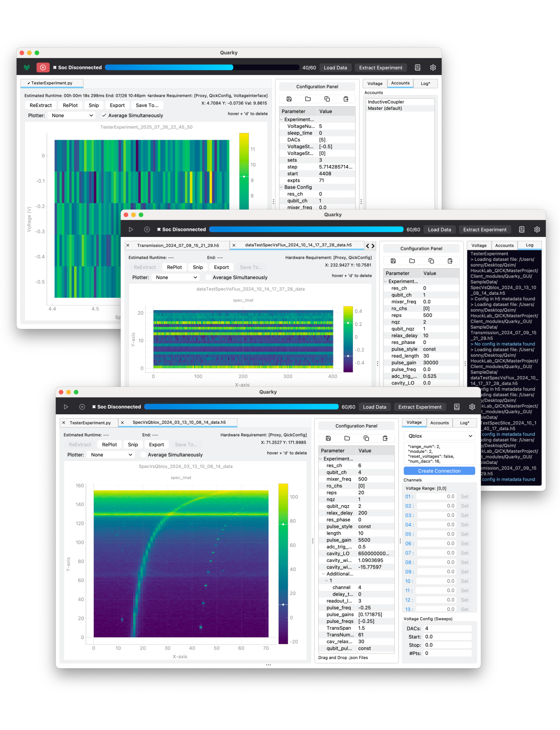
Task: Click settings gear beside the 40/60 progress bar
Action: 433,67
